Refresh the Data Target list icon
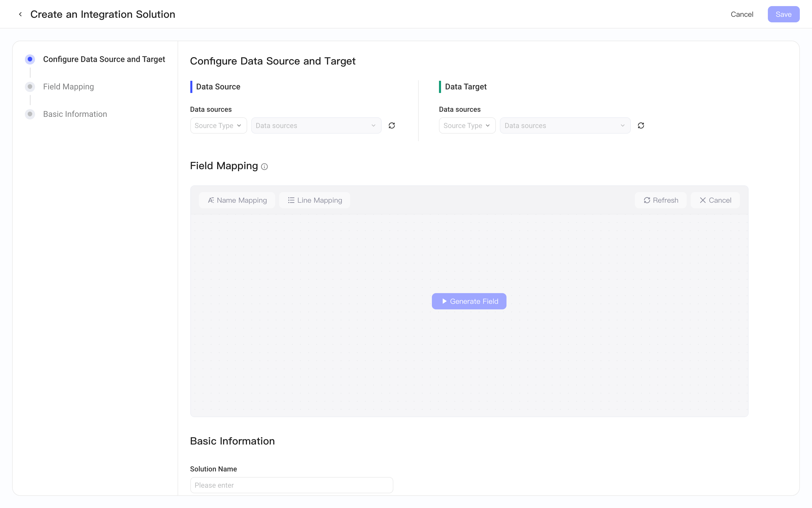The height and width of the screenshot is (508, 812). (x=641, y=126)
